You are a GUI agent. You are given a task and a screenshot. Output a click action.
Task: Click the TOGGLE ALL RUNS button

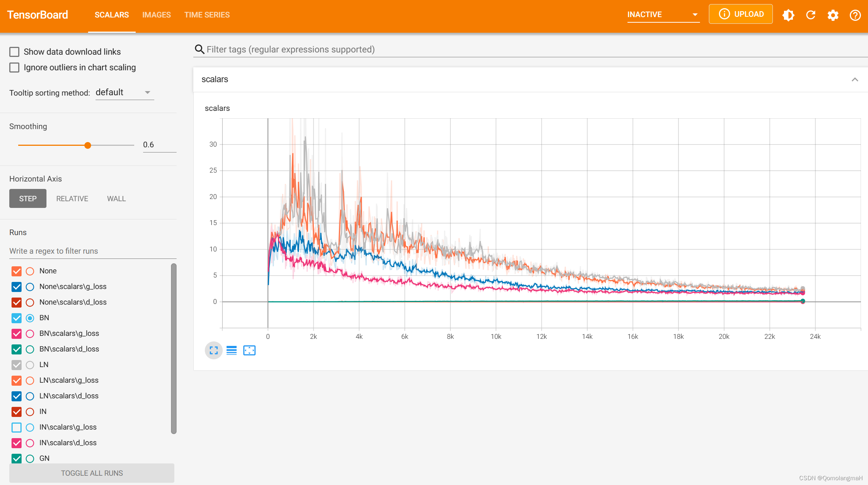click(92, 473)
